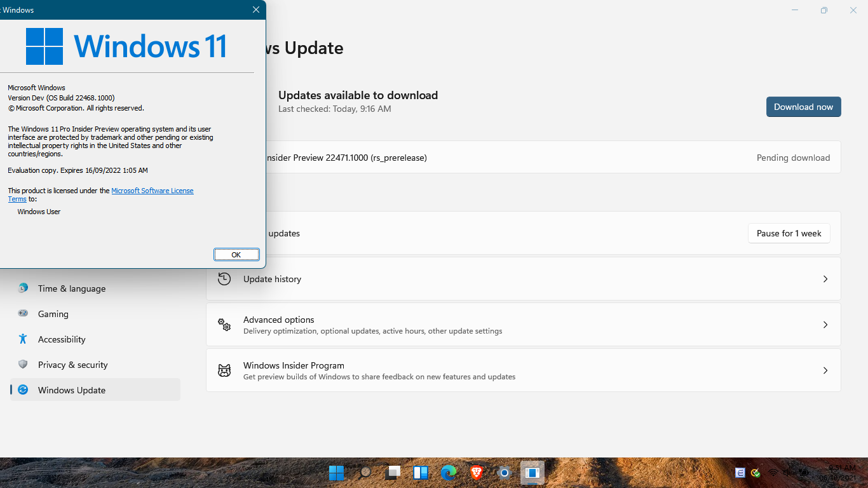This screenshot has width=868, height=488.
Task: Click the active winver app in taskbar
Action: [532, 473]
